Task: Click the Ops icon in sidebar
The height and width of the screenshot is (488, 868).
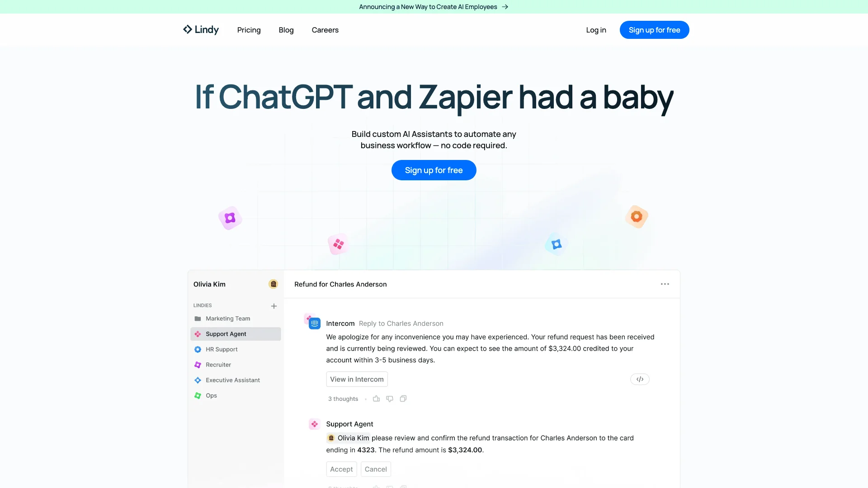Action: click(x=198, y=395)
